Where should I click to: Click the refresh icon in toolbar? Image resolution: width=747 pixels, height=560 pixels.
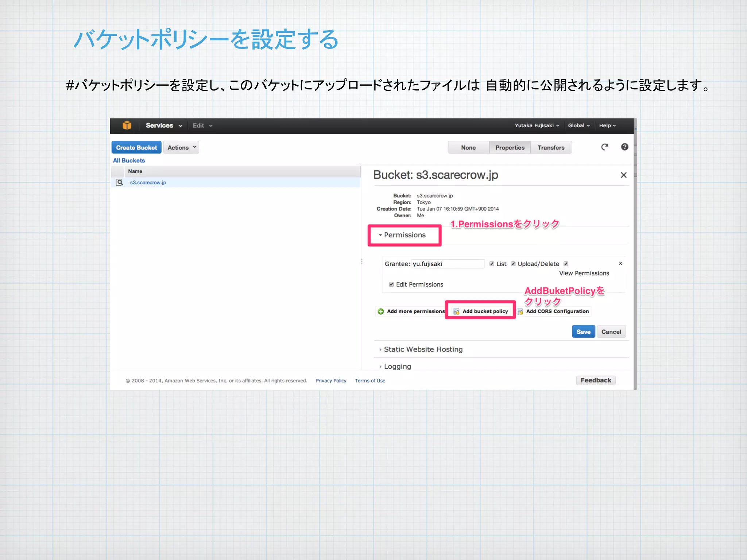605,147
